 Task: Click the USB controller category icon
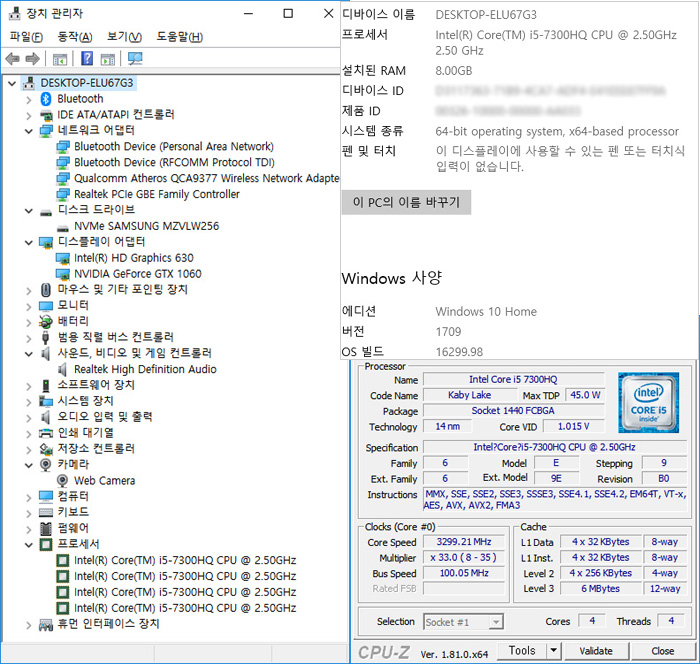coord(45,338)
